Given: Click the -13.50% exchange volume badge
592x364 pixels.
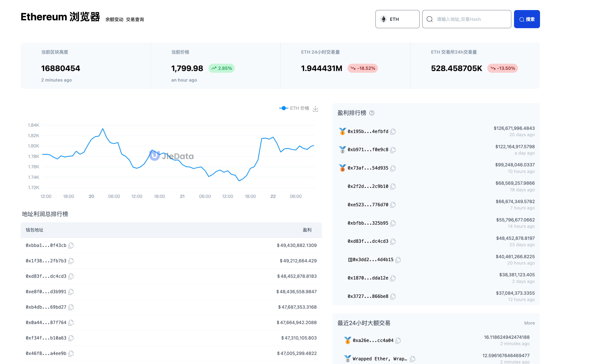Looking at the screenshot, I should pyautogui.click(x=502, y=68).
